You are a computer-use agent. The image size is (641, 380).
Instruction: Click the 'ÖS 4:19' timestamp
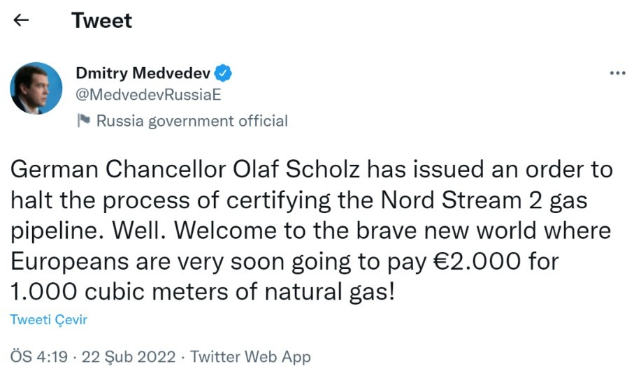point(39,357)
